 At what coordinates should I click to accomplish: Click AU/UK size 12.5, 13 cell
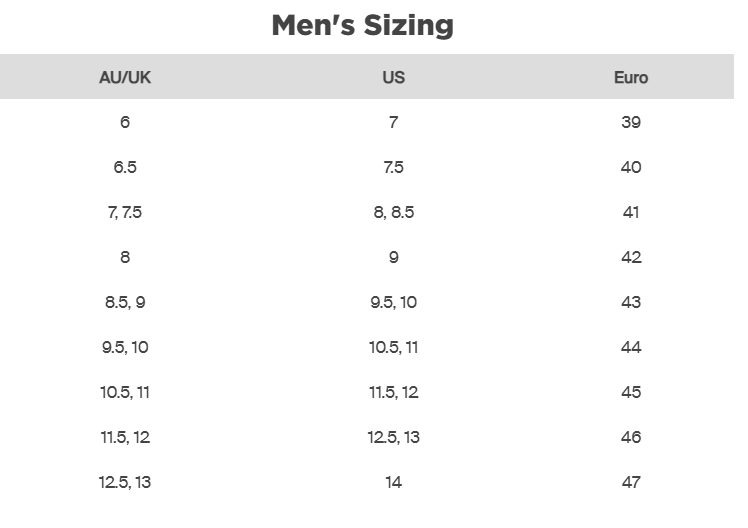[x=125, y=482]
